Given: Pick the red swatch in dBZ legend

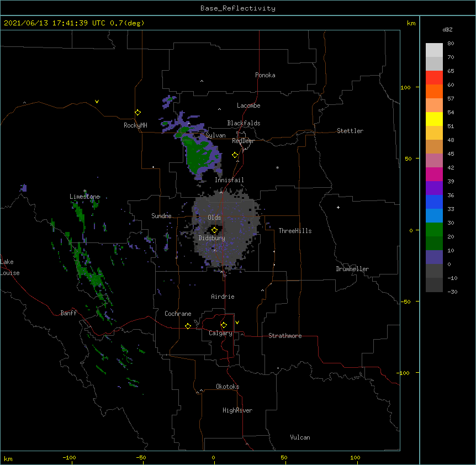Looking at the screenshot, I should point(434,78).
